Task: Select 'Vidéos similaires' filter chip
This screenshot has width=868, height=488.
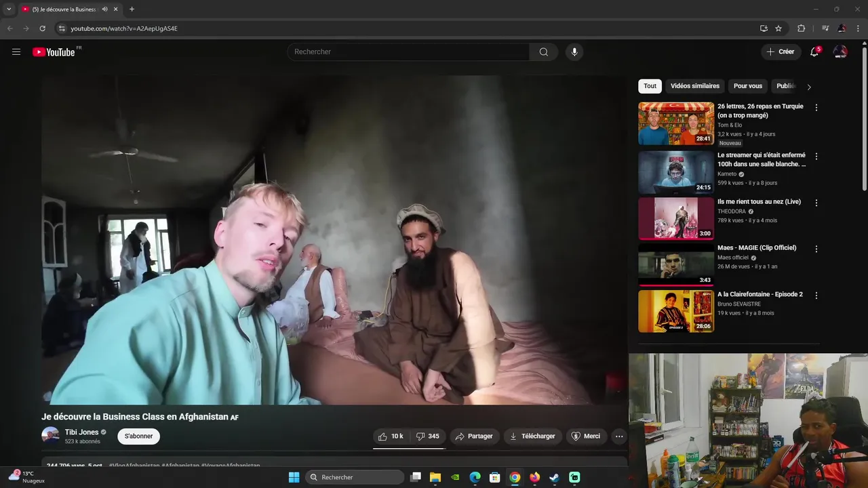Action: click(695, 86)
